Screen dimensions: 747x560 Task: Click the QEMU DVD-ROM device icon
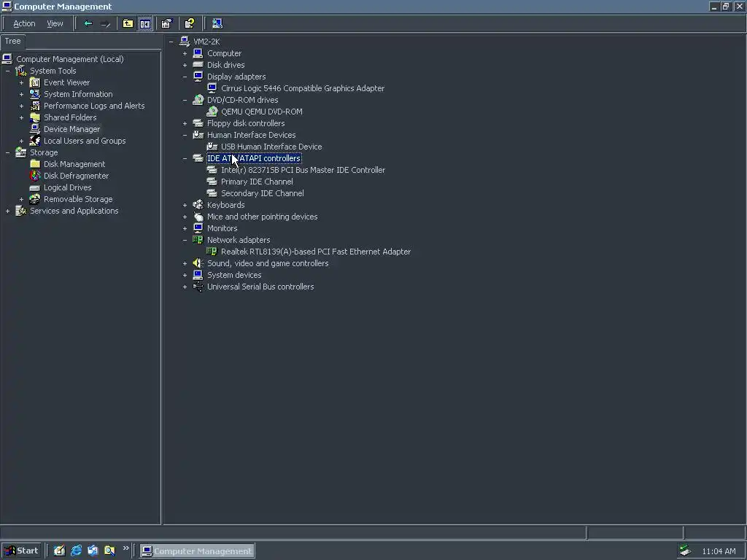212,112
